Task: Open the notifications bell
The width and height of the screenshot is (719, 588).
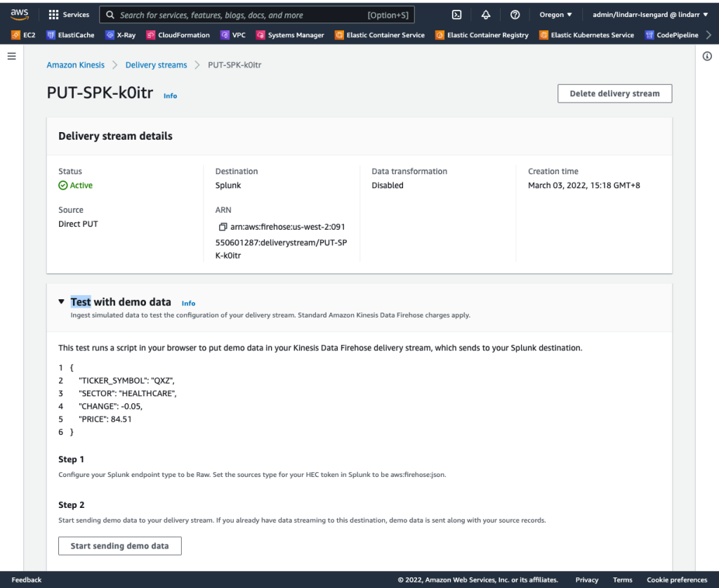Action: 486,15
